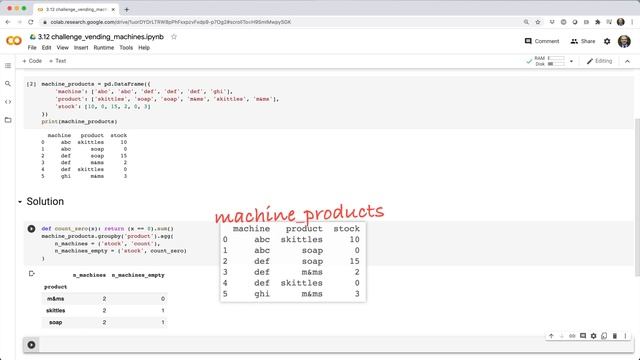Open the Chrome profile avatar
Viewport: 640px width, 360px height.
tap(621, 22)
